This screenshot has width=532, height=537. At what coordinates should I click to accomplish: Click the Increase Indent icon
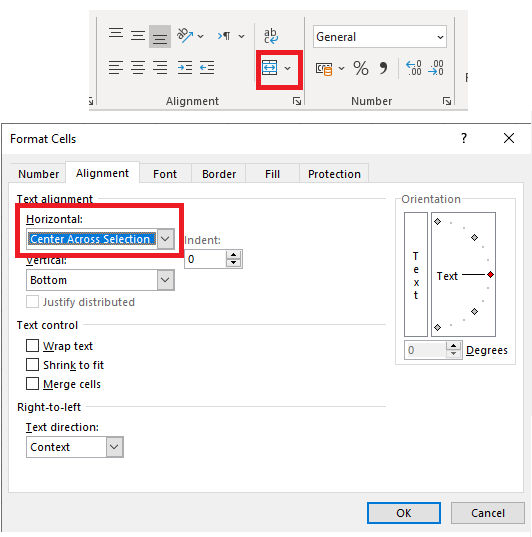[185, 67]
